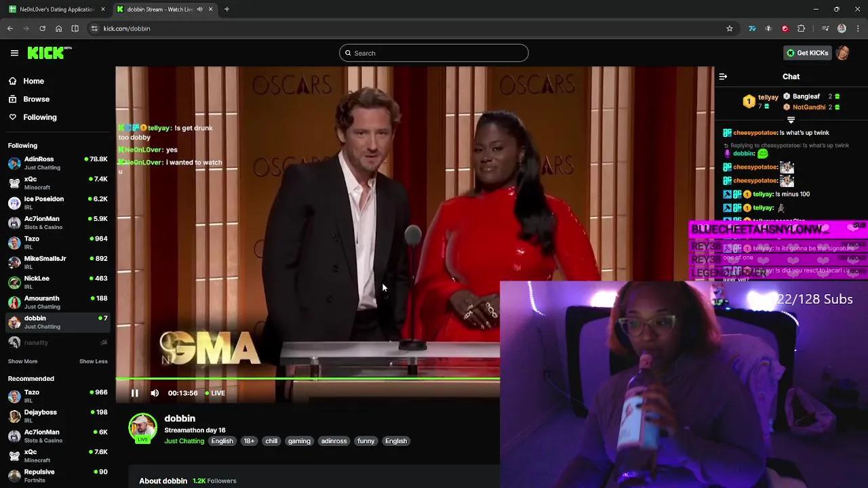The width and height of the screenshot is (868, 488).
Task: Open user profile avatar menu
Action: click(x=843, y=53)
